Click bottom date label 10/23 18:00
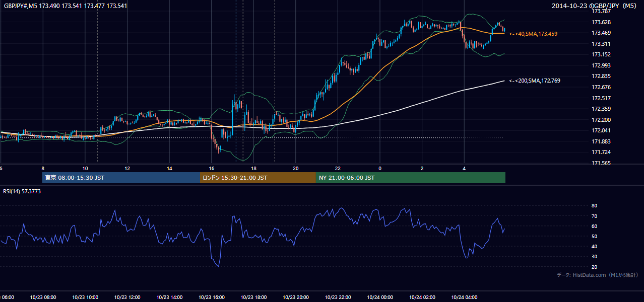 [253, 297]
